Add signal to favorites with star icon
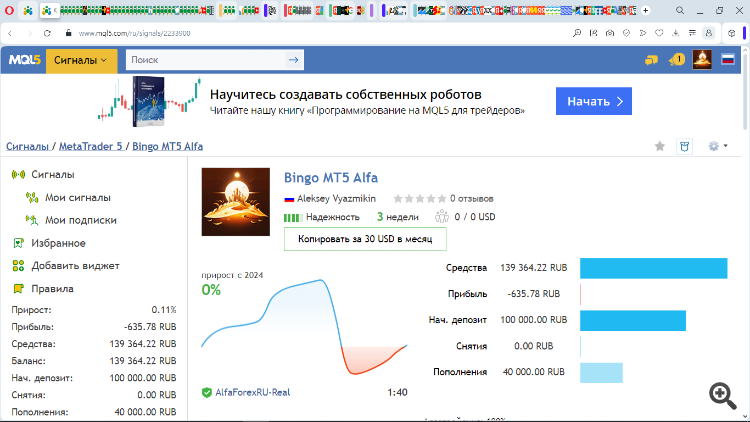Image resolution: width=750 pixels, height=422 pixels. coord(660,146)
